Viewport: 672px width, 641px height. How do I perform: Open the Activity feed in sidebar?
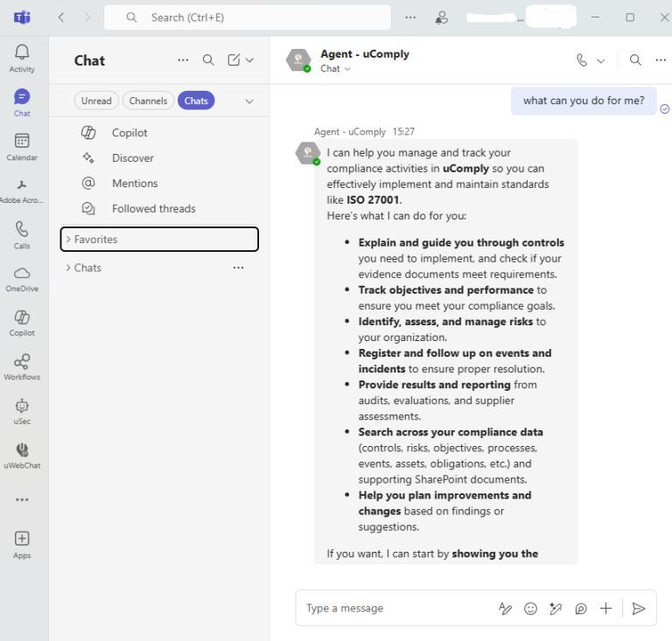pos(22,58)
